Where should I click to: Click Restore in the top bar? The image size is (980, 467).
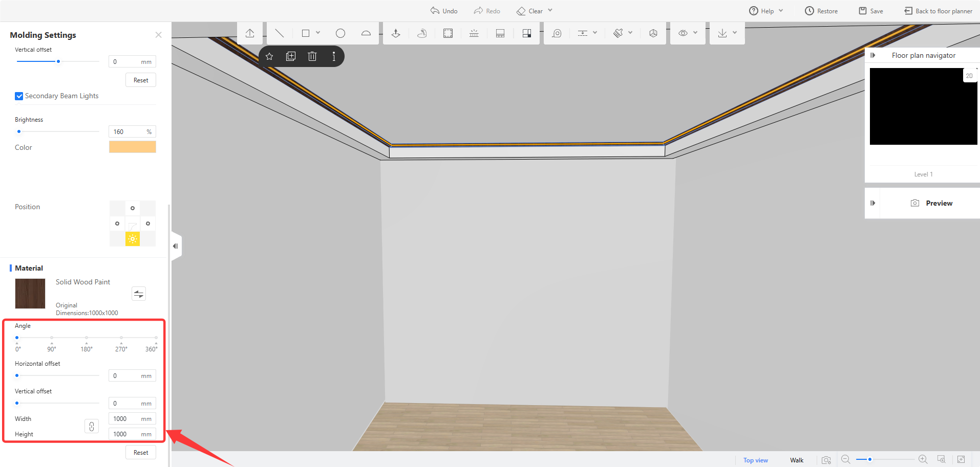point(821,11)
